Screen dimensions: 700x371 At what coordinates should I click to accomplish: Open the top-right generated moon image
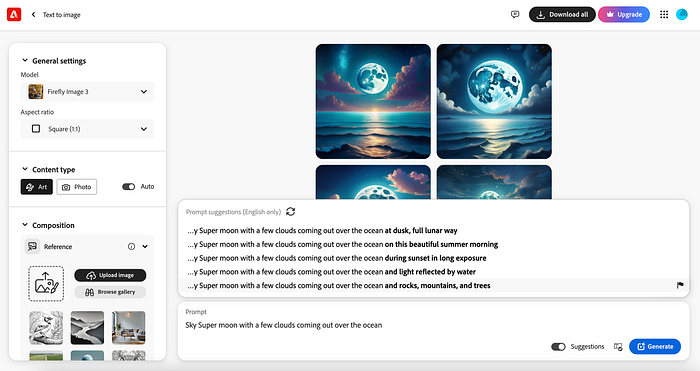tap(494, 101)
